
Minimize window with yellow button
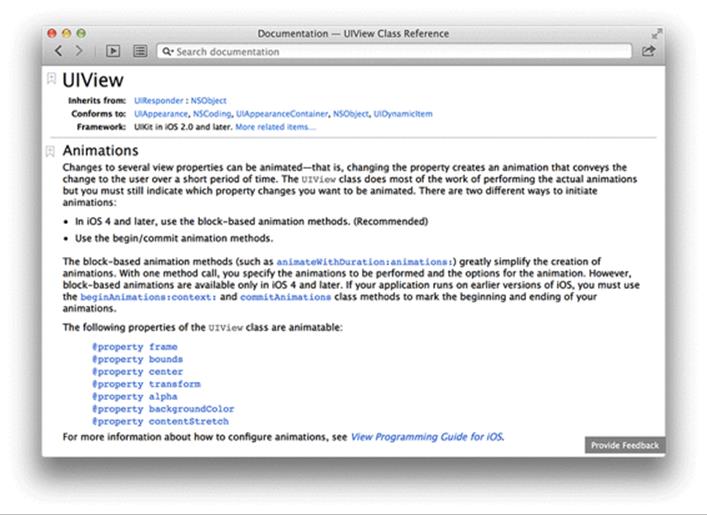point(66,33)
